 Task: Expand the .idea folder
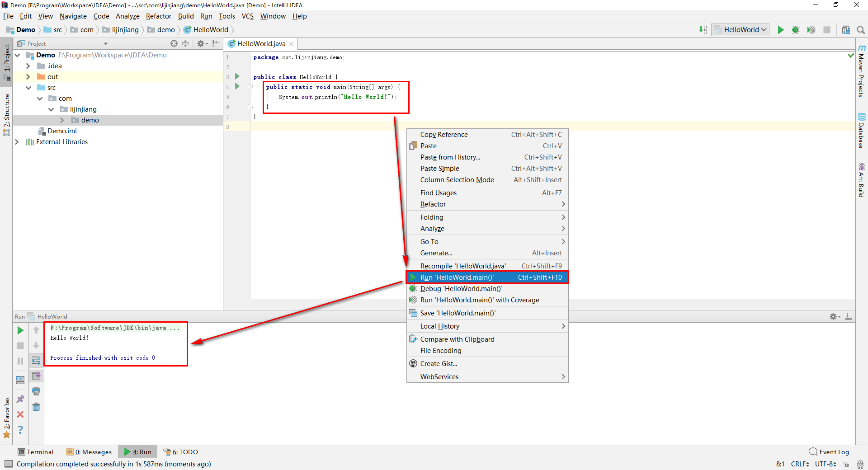[28, 66]
